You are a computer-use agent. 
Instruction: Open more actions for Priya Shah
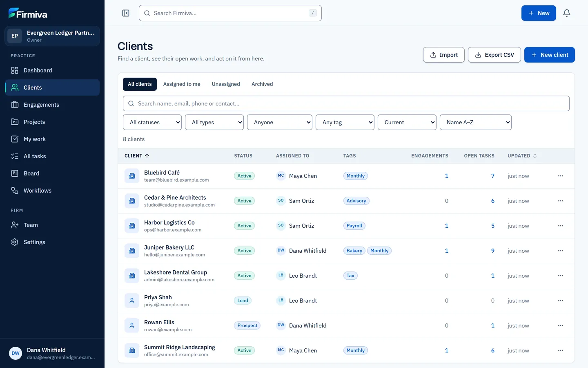(x=561, y=301)
